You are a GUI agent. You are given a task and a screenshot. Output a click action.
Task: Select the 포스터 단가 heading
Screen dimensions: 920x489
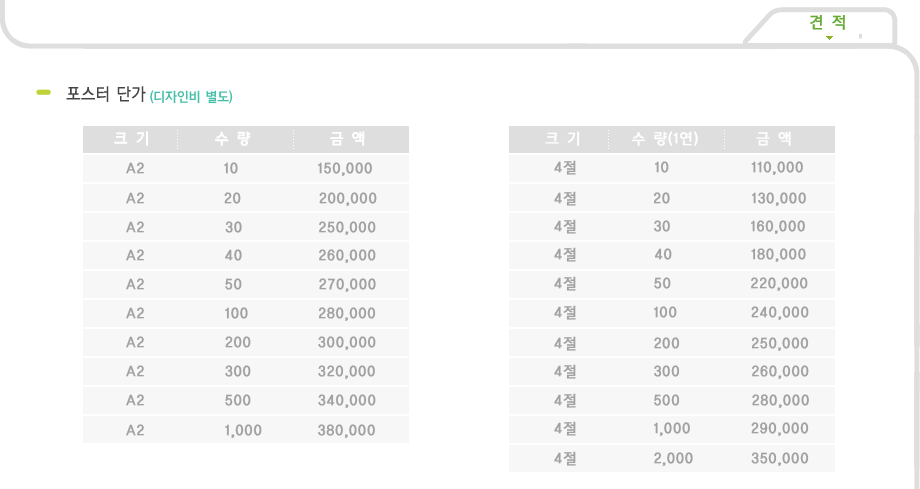106,94
